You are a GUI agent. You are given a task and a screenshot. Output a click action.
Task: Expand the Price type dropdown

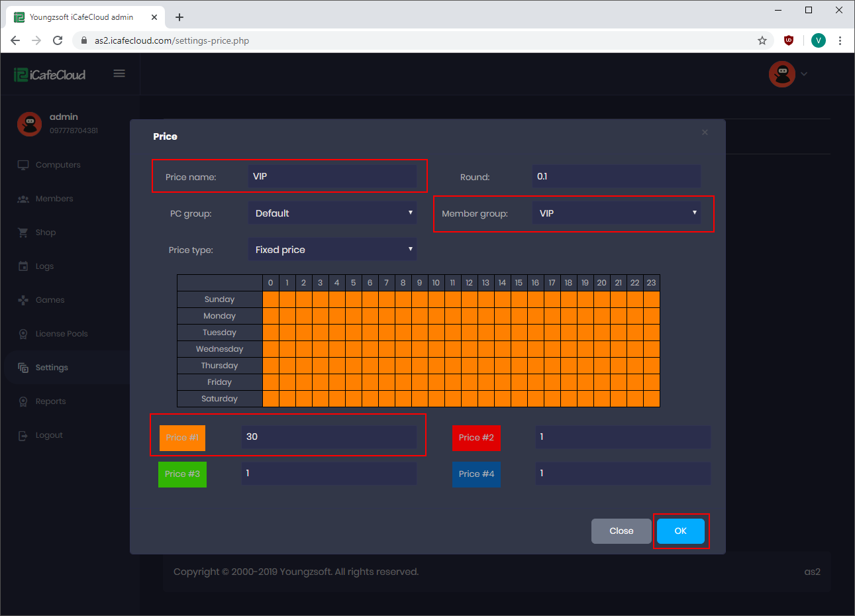tap(332, 250)
